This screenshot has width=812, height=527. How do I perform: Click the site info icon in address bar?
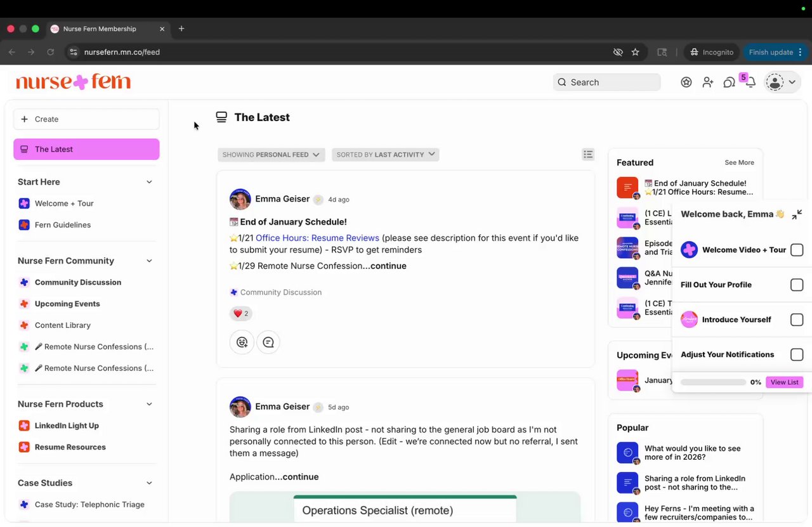click(74, 52)
